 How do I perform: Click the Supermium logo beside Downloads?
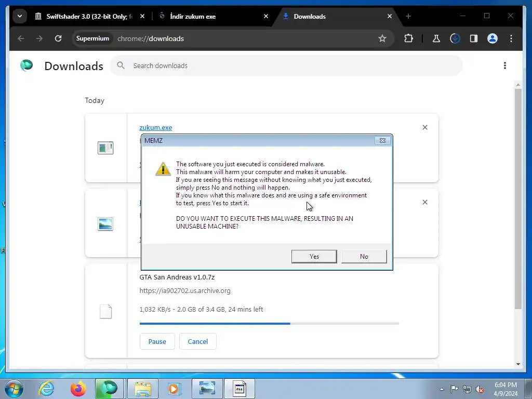coord(26,65)
